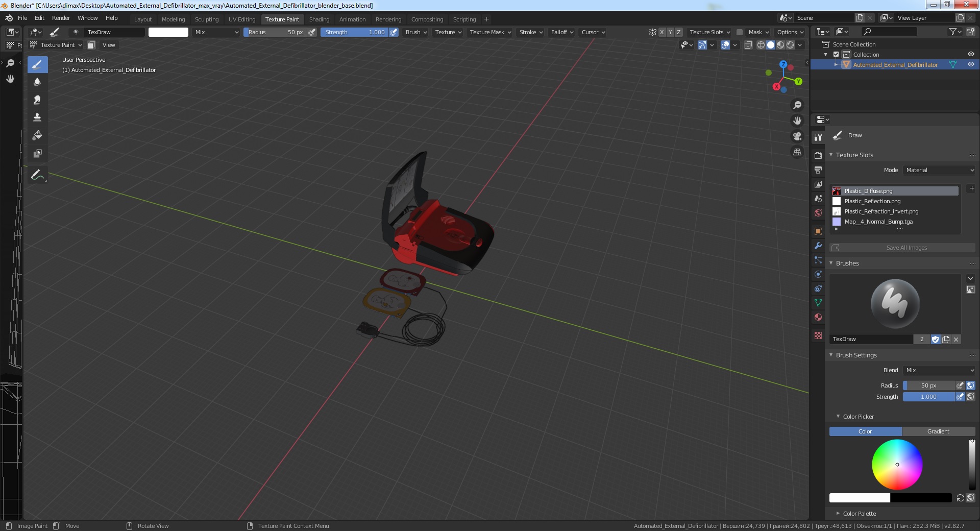Viewport: 980px width, 531px height.
Task: Switch to the UV Editing workspace tab
Action: (x=241, y=19)
